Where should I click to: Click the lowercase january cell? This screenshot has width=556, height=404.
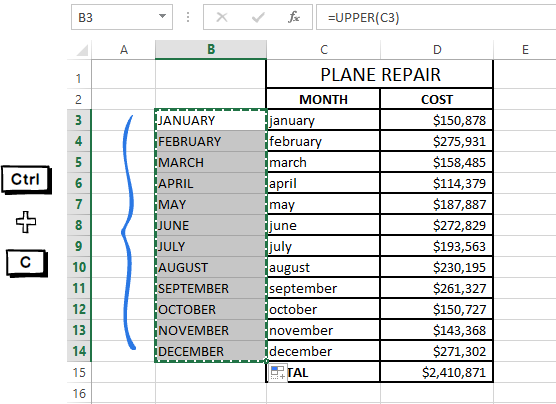click(x=323, y=120)
